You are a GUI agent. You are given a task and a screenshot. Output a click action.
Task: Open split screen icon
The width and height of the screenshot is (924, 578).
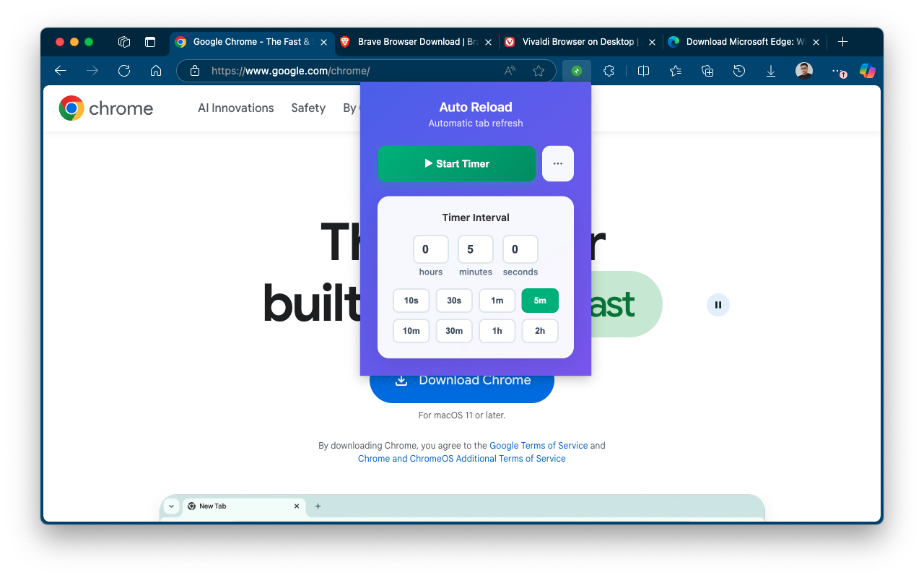(643, 71)
